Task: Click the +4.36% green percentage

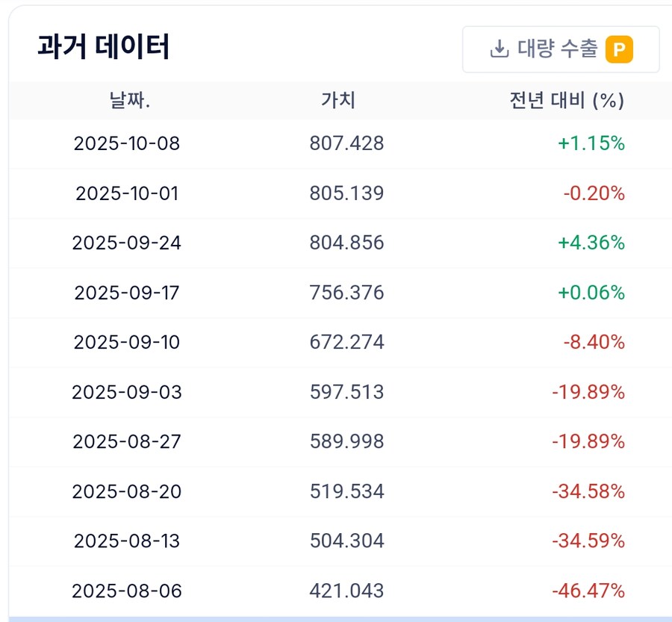Action: tap(591, 243)
